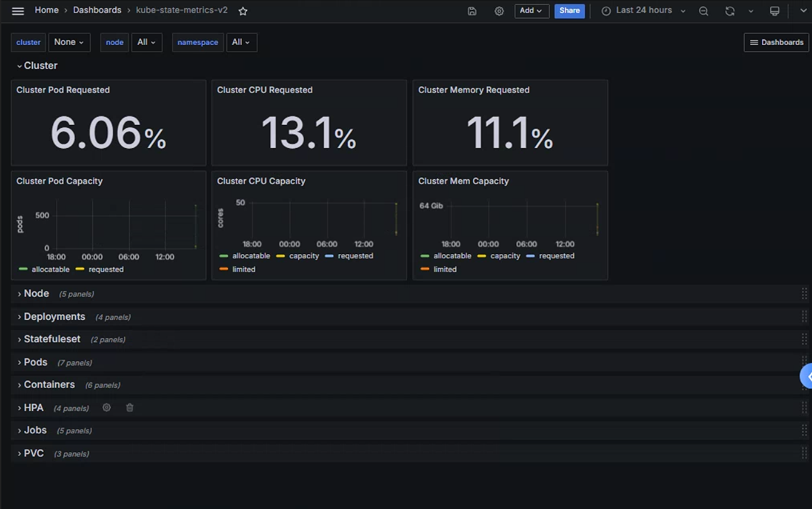Click the Cluster Pod Requested panel title

63,90
